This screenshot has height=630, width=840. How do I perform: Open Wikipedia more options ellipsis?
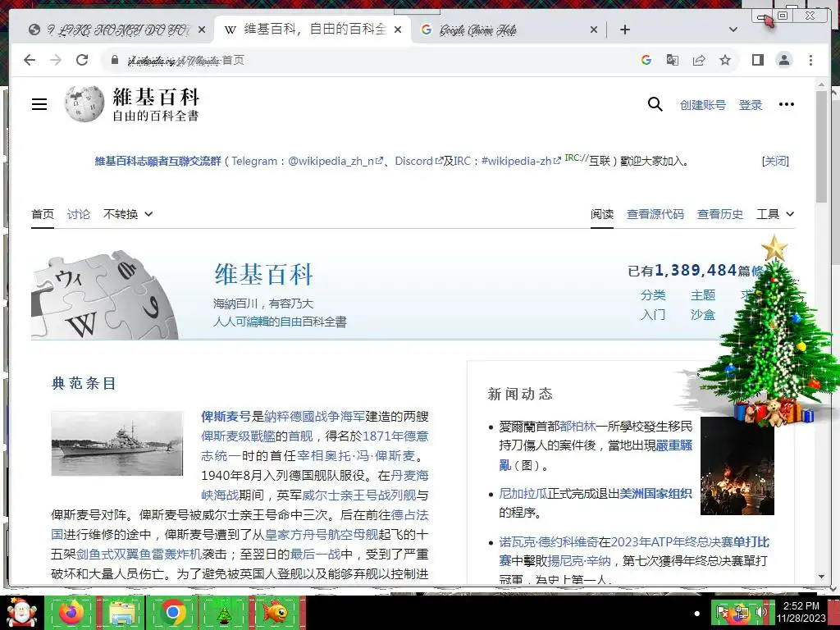pos(787,104)
